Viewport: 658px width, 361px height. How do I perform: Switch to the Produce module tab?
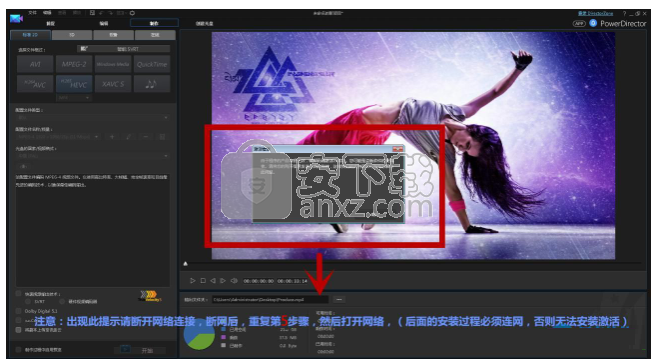154,23
